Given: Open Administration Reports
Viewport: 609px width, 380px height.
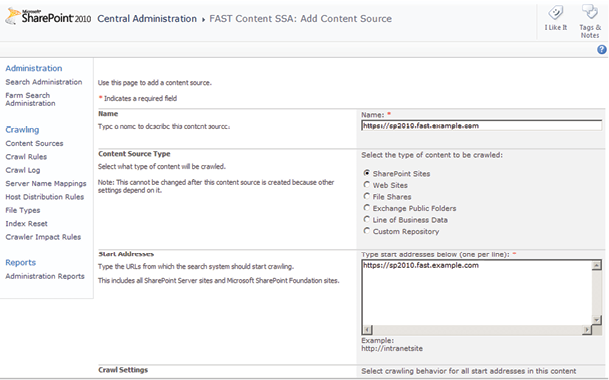Looking at the screenshot, I should click(45, 276).
